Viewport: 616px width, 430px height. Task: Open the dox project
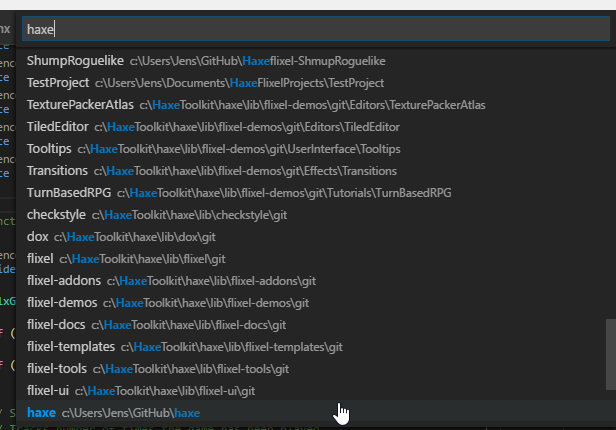pos(316,237)
